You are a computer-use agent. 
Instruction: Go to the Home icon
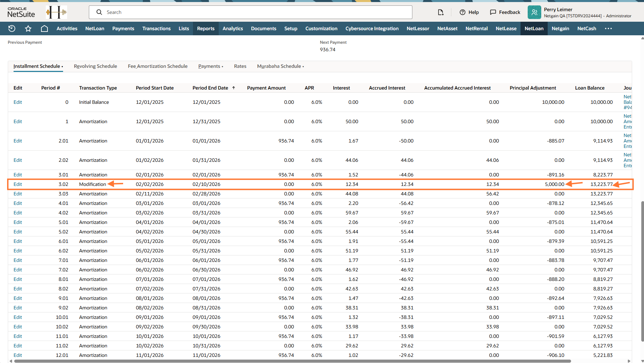coord(44,28)
